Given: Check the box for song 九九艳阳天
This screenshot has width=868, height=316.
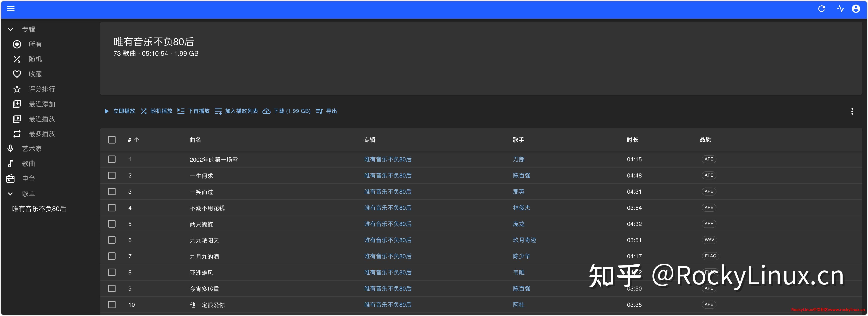Looking at the screenshot, I should coord(112,240).
